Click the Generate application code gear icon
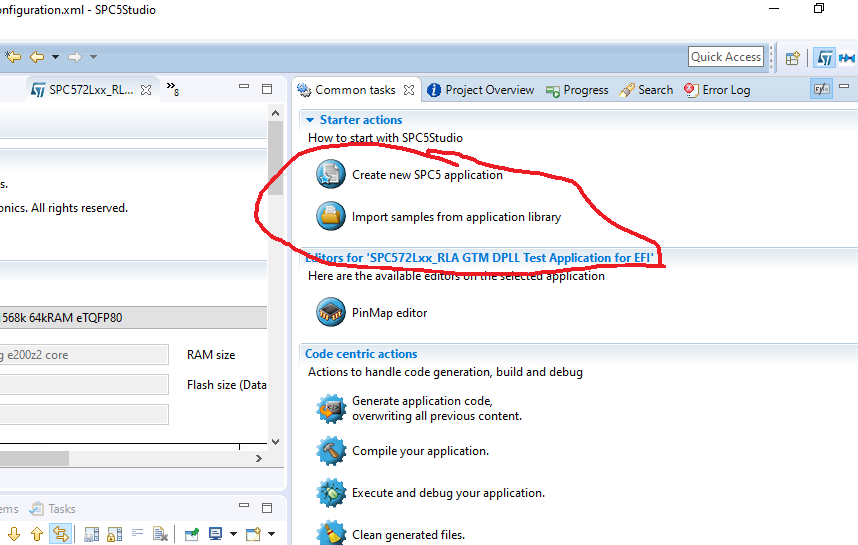Image resolution: width=858 pixels, height=545 pixels. [331, 408]
